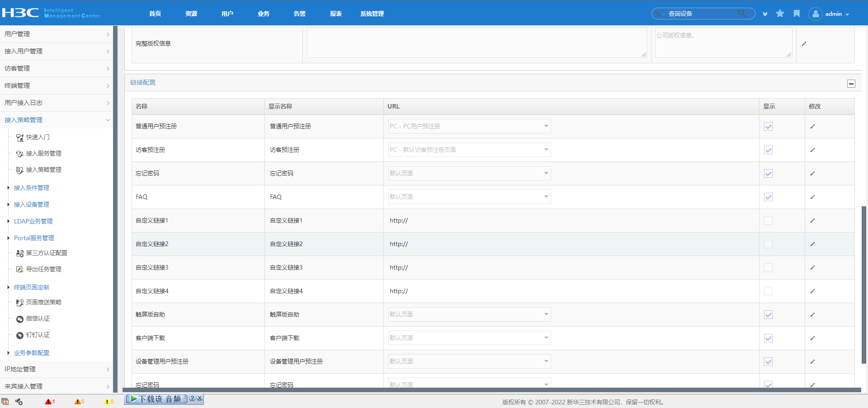Click edit pencil for 访客预注册 row

point(812,150)
